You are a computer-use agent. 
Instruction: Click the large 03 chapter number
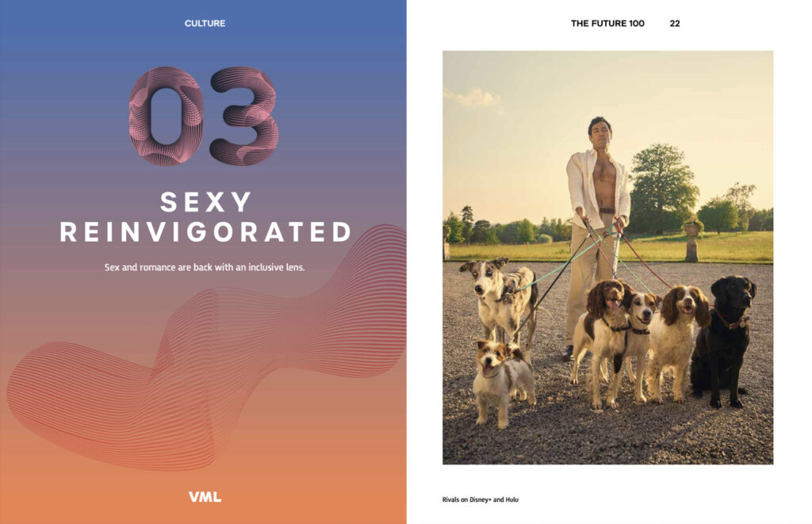(x=204, y=116)
